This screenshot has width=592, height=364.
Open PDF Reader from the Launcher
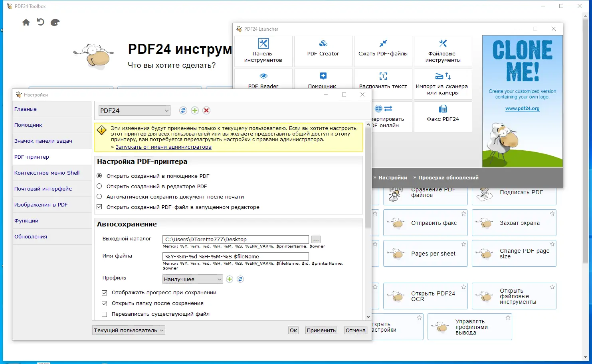point(263,79)
